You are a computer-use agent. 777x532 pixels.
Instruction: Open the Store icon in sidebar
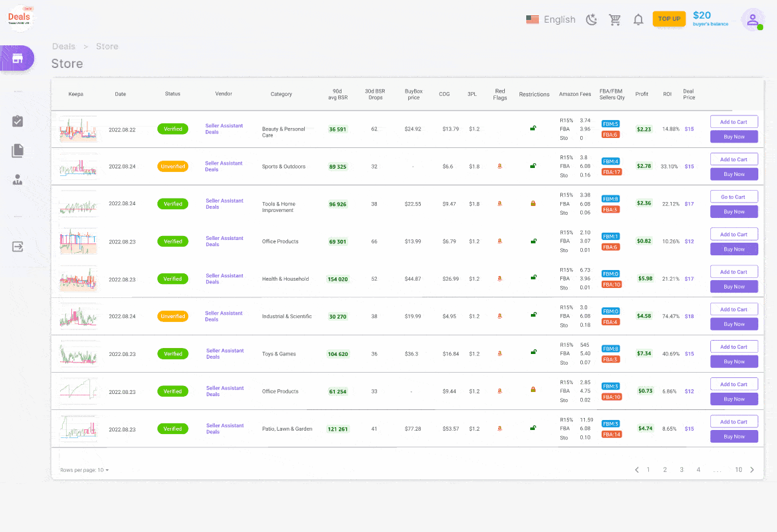pyautogui.click(x=17, y=58)
